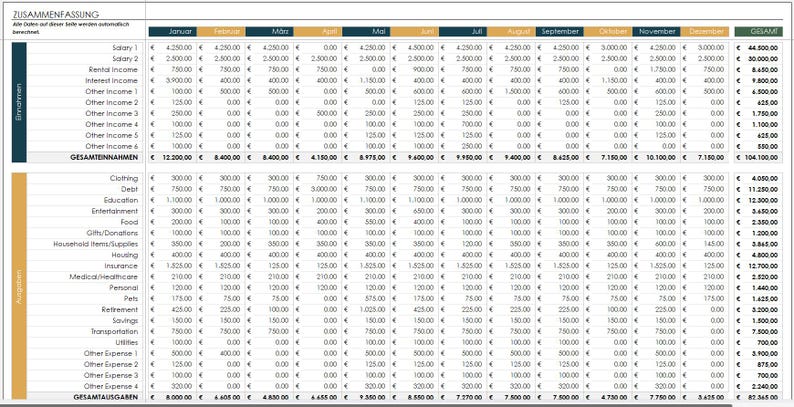Click the vertical Einnahmen section label

click(x=19, y=102)
